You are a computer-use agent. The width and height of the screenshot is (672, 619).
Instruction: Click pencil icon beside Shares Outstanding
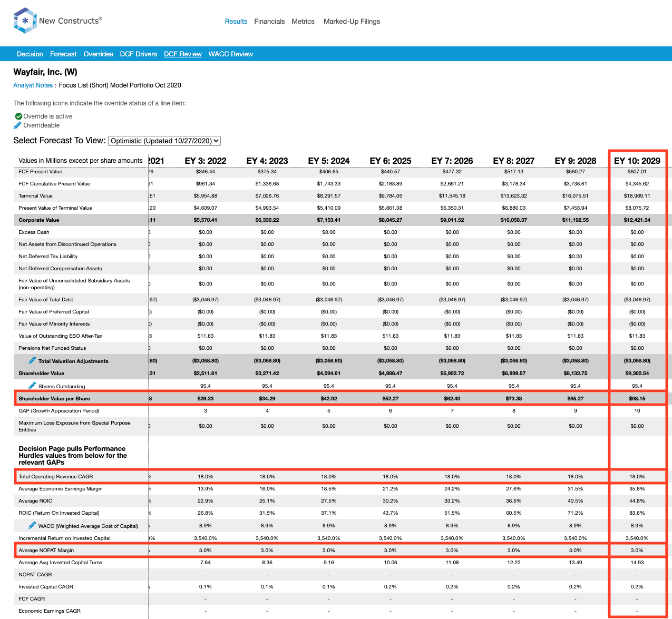click(32, 386)
